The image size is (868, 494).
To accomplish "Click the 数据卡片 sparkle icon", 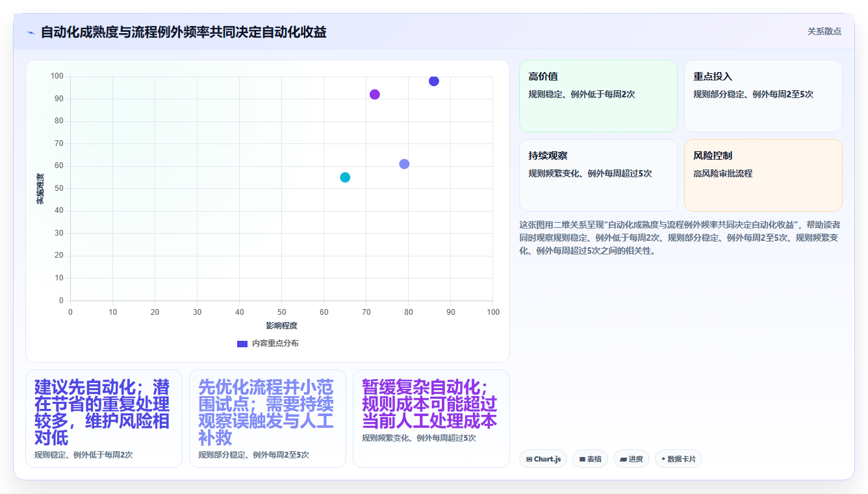I will pos(663,459).
